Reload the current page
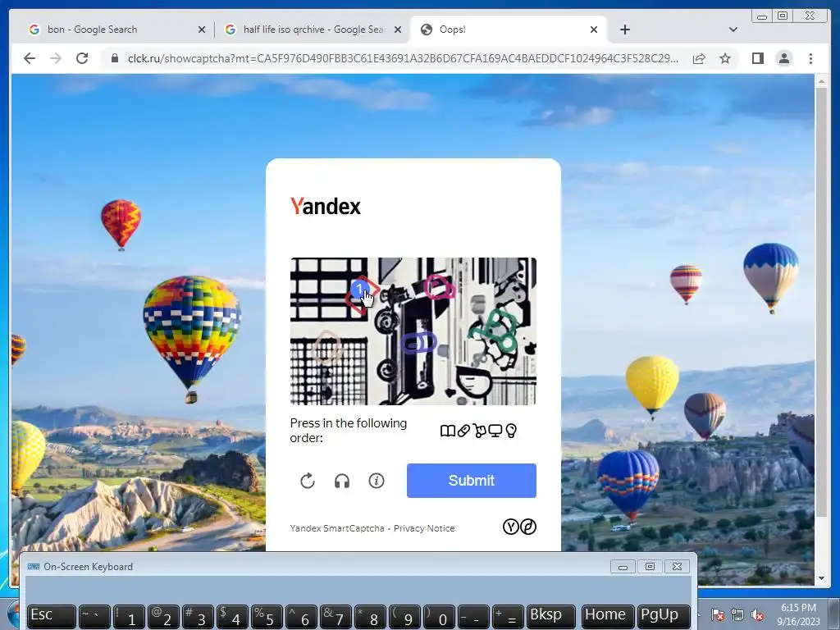The width and height of the screenshot is (840, 630). (82, 58)
